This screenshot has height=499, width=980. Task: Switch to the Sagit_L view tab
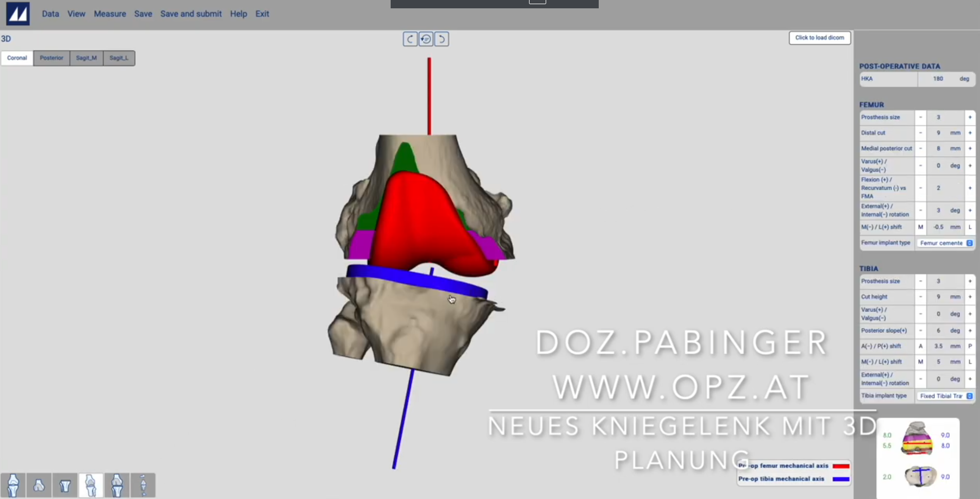coord(119,58)
